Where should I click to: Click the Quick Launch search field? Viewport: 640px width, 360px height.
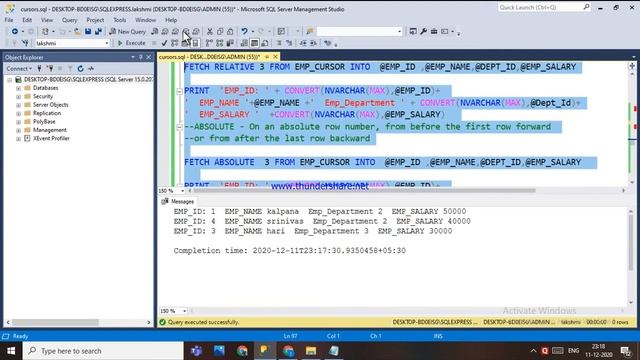tap(544, 7)
